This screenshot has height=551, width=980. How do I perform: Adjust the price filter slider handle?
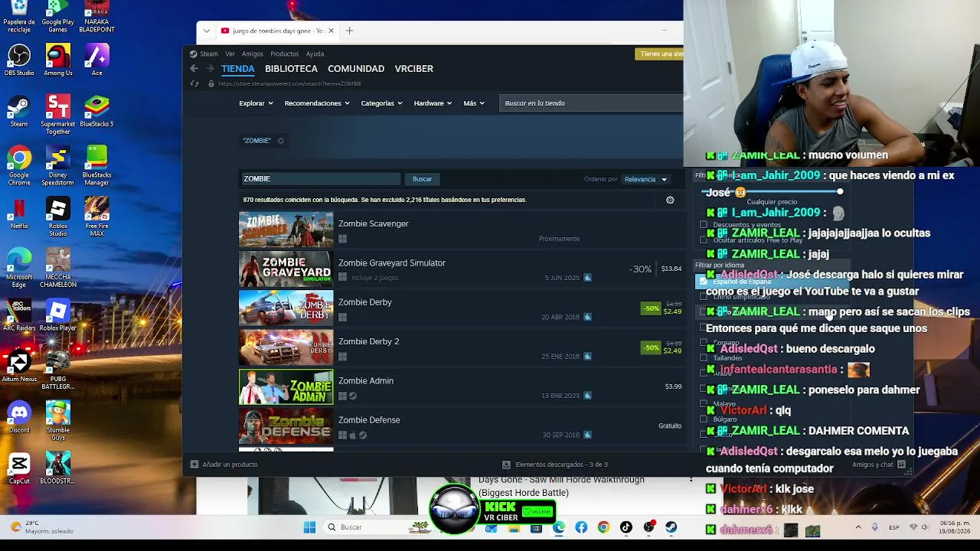click(840, 192)
